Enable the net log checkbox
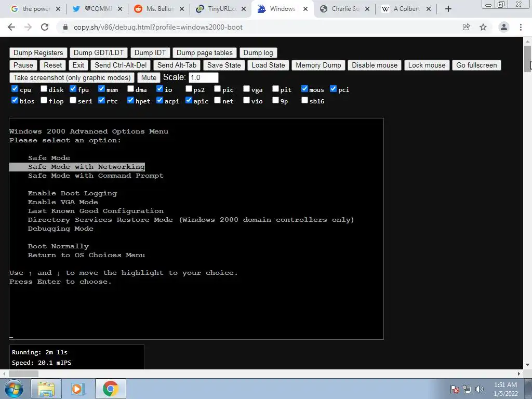 218,100
